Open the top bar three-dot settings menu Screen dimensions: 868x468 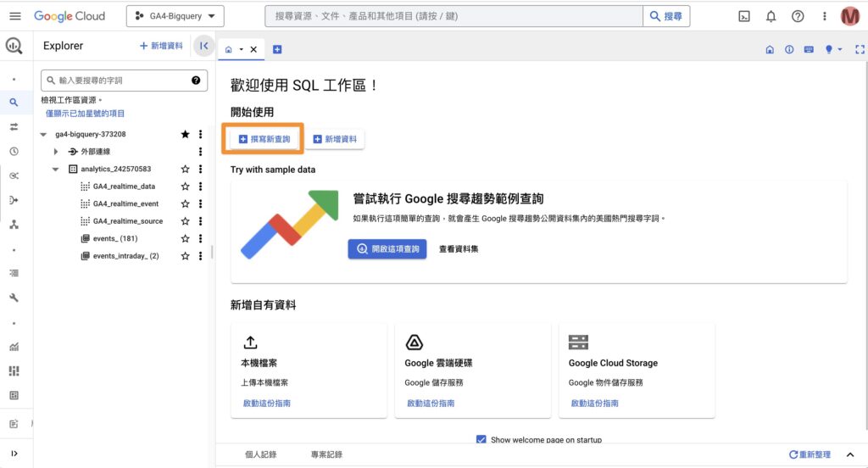(x=824, y=16)
